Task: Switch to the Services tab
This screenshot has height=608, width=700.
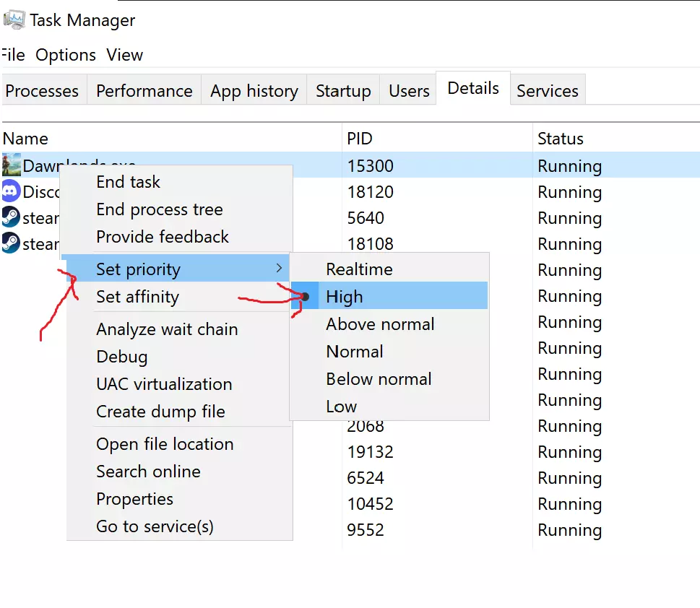Action: (547, 91)
